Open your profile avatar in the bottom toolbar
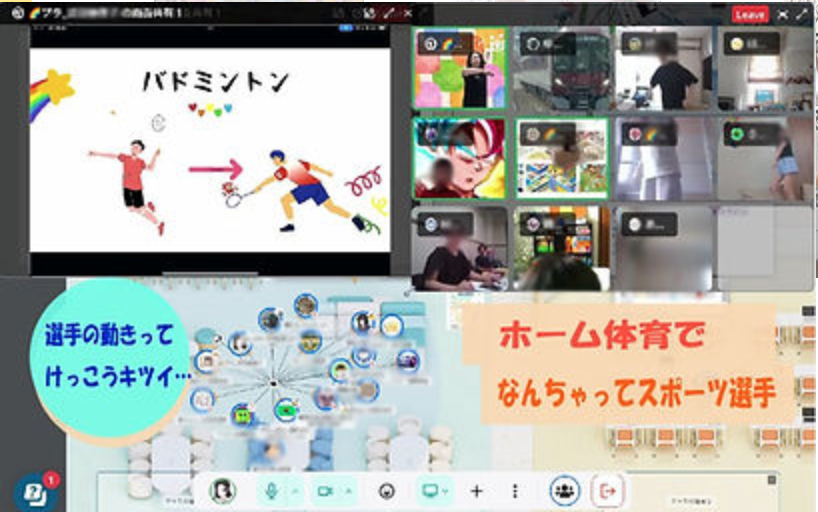This screenshot has width=818, height=512. click(223, 491)
